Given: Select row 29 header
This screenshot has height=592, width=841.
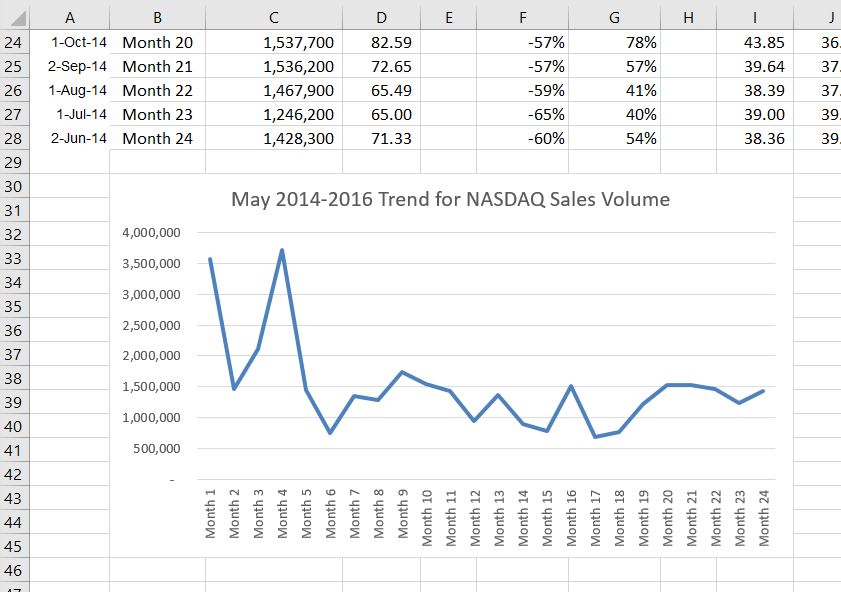Looking at the screenshot, I should click(x=14, y=162).
